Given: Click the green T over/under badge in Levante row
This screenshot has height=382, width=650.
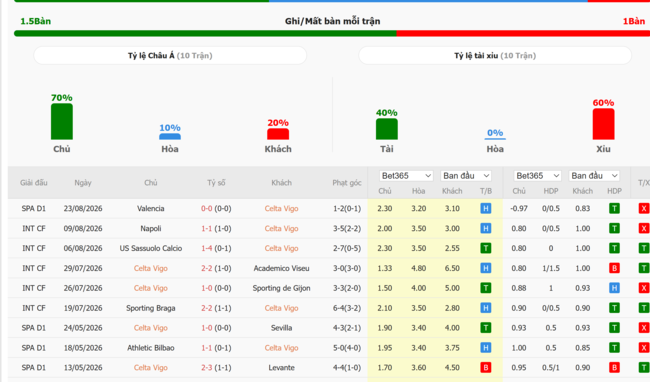Looking at the screenshot, I should 644,367.
